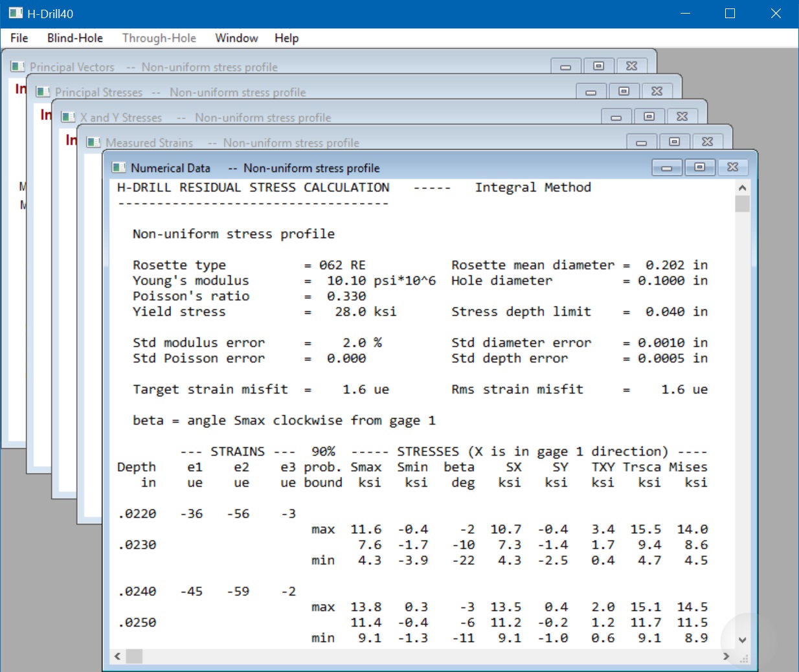
Task: Minimize the Numerical Data window
Action: pyautogui.click(x=666, y=168)
